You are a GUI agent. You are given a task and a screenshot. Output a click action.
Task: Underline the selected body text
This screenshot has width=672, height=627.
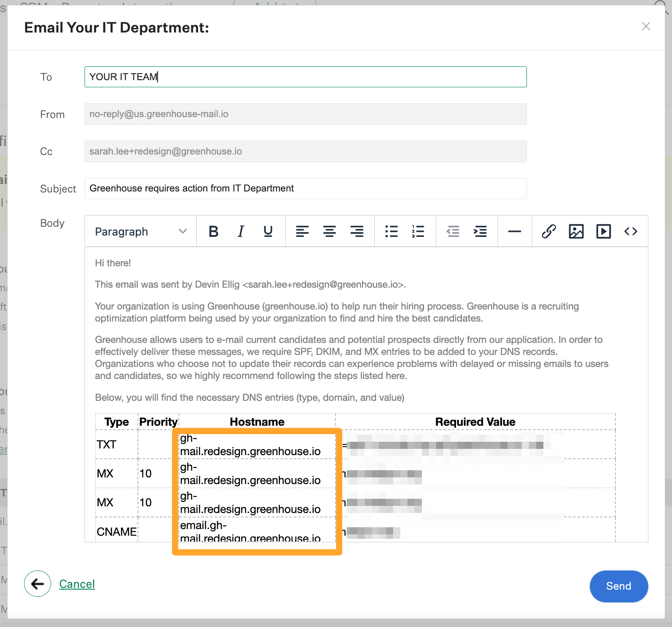click(x=268, y=232)
